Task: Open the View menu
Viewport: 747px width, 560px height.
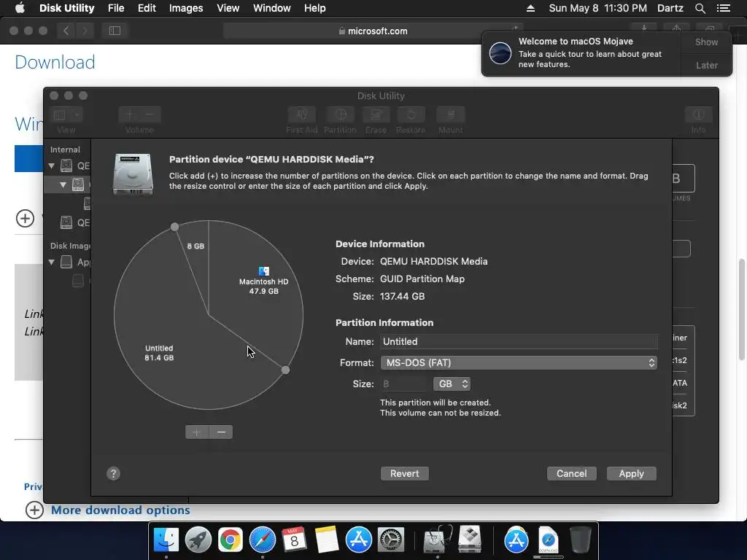Action: click(x=228, y=8)
